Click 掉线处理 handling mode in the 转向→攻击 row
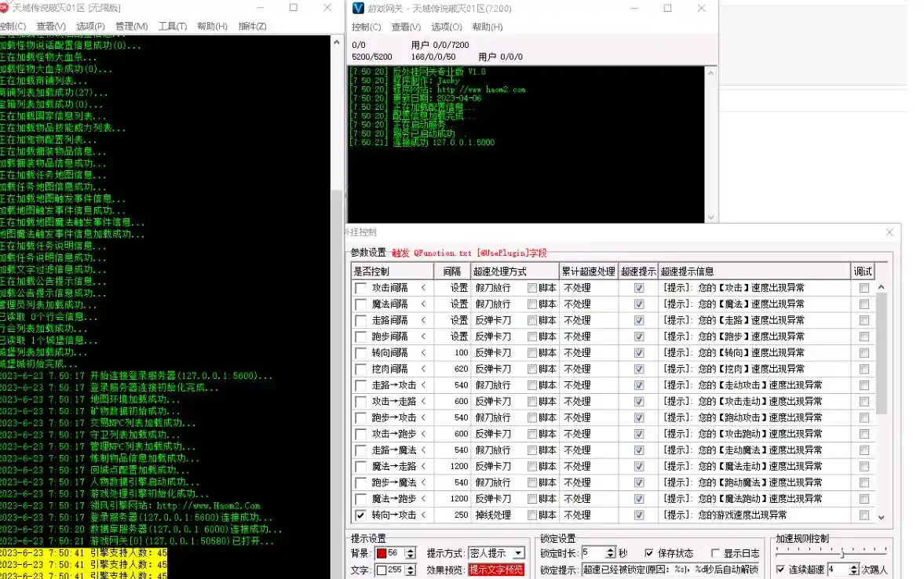Screen dimensions: 924x579 (493, 515)
